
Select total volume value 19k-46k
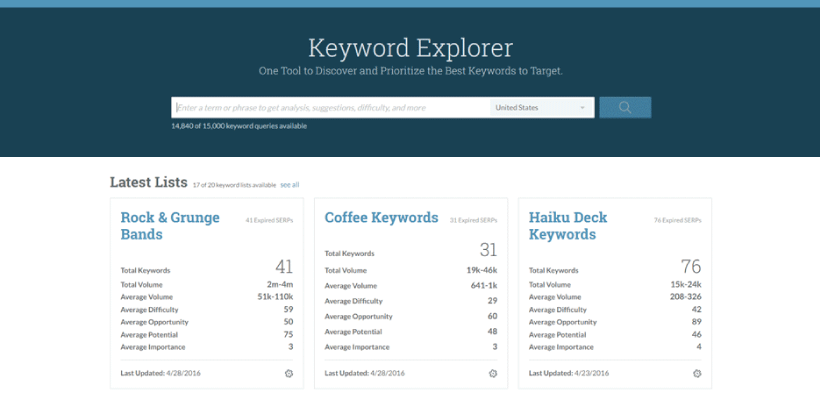pyautogui.click(x=482, y=271)
